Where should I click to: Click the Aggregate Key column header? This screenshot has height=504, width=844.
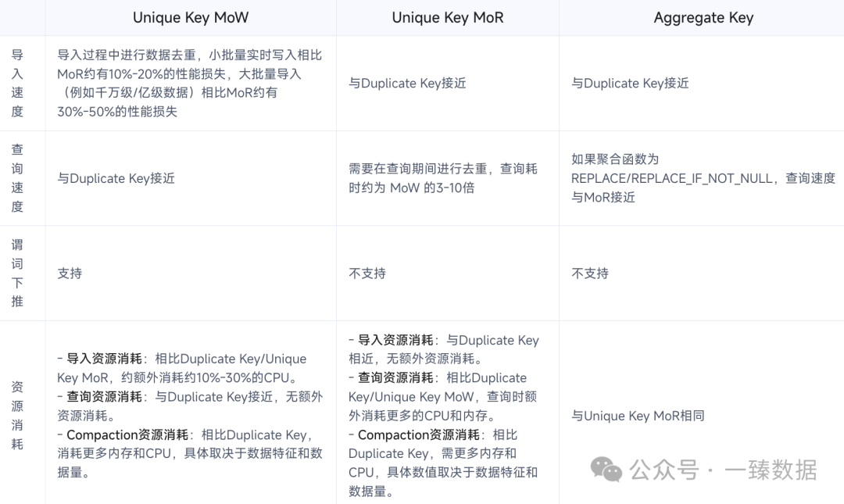(x=703, y=18)
